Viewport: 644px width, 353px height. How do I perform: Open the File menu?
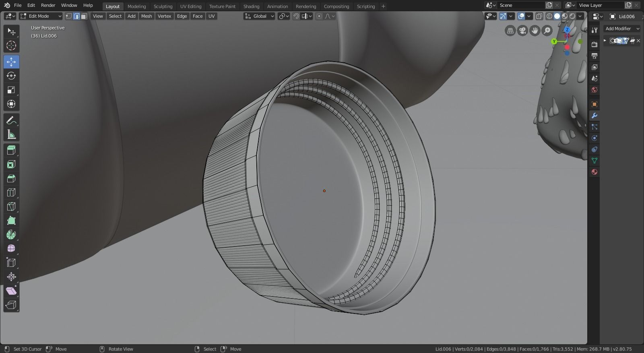click(x=18, y=5)
